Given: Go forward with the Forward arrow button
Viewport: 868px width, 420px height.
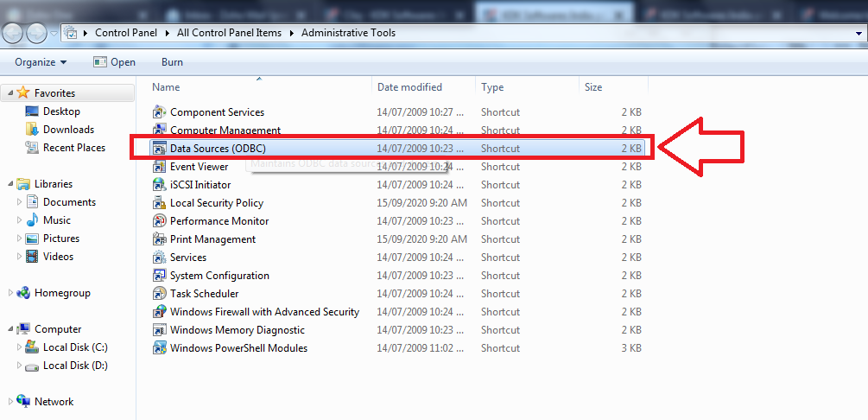Looking at the screenshot, I should [x=36, y=33].
